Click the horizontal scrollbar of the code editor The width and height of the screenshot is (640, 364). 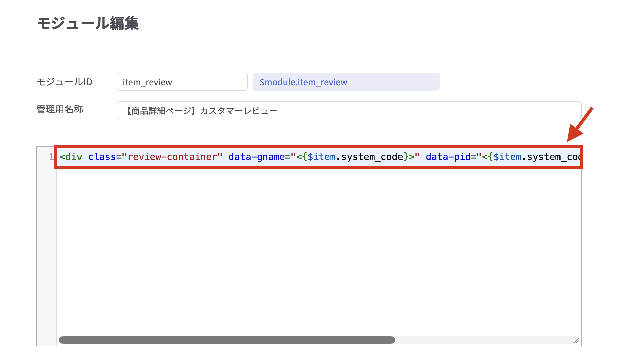[x=227, y=340]
